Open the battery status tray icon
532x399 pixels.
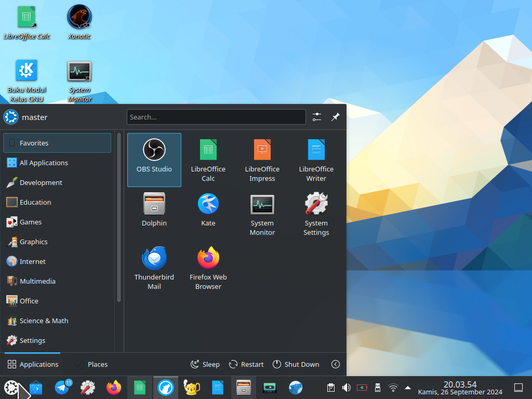coord(362,388)
